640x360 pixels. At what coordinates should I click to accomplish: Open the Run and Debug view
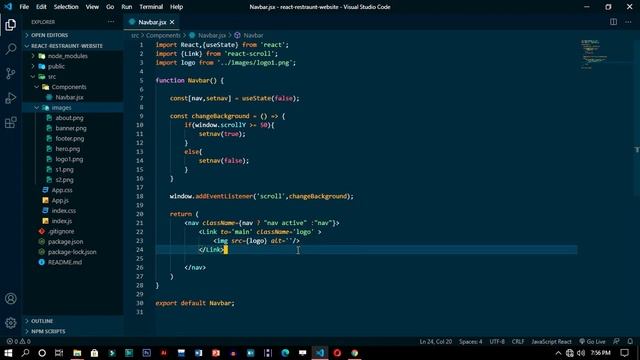pyautogui.click(x=11, y=98)
